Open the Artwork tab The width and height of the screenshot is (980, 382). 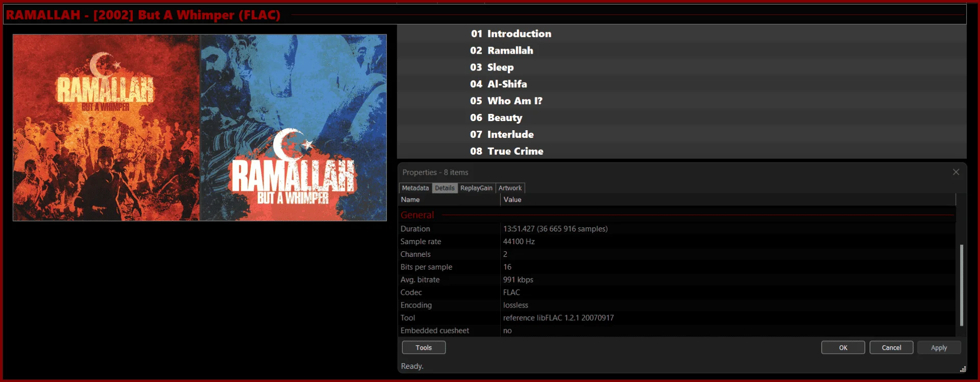click(510, 188)
